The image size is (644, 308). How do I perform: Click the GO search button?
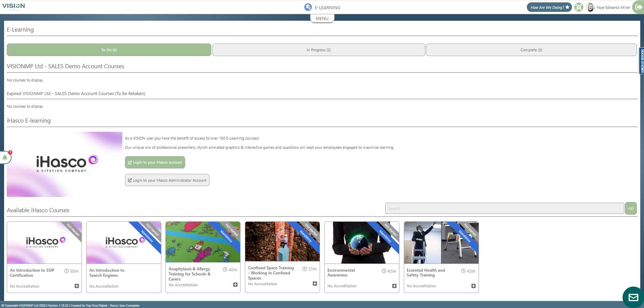click(x=631, y=209)
